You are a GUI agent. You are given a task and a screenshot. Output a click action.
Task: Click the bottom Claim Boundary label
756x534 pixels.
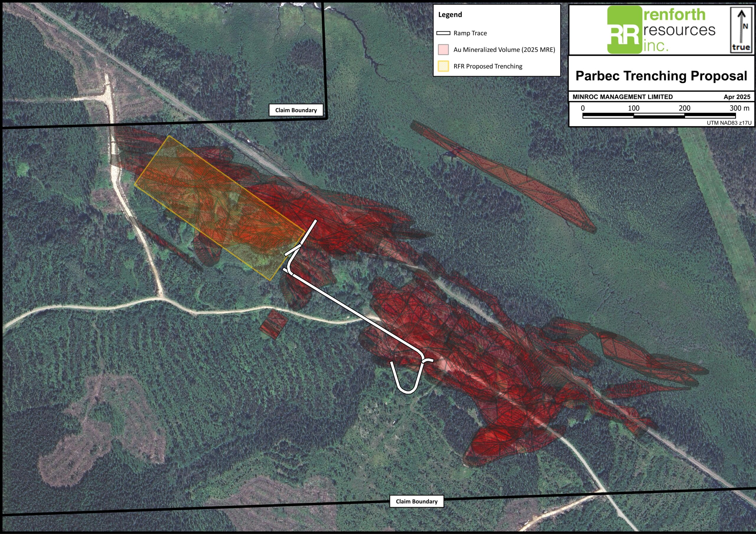click(416, 502)
